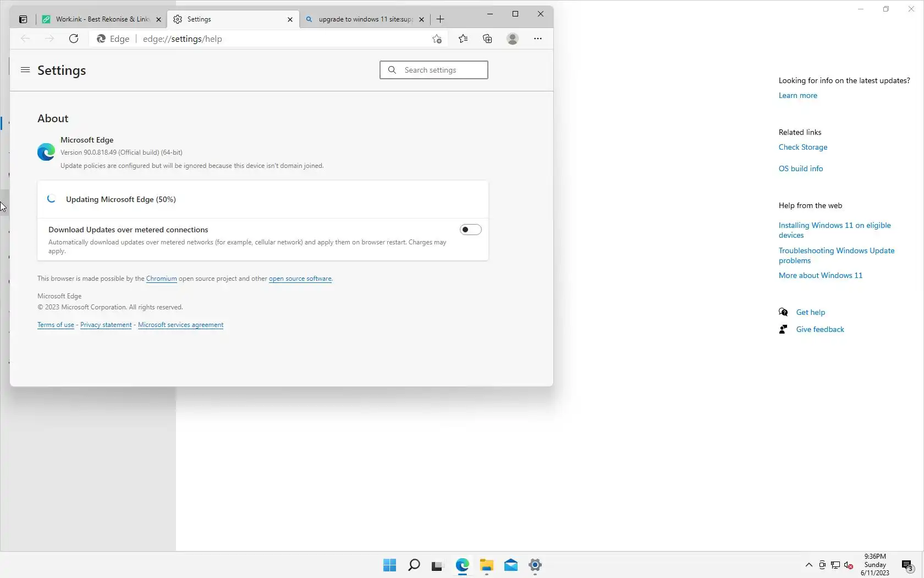Open Settings gear on taskbar
This screenshot has height=578, width=924.
point(535,565)
